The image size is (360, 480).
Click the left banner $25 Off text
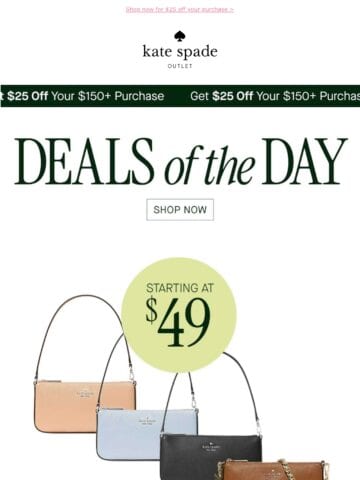28,96
